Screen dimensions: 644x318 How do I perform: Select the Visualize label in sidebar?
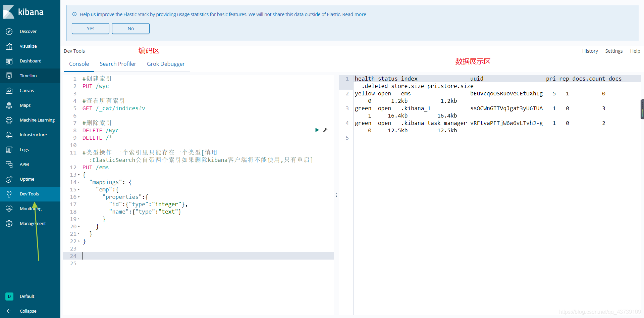coord(28,46)
